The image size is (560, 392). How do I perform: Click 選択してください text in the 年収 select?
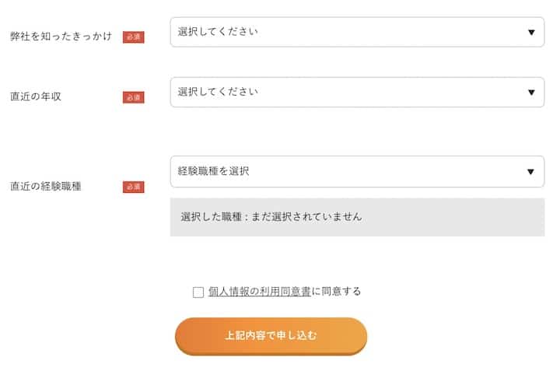pos(218,92)
